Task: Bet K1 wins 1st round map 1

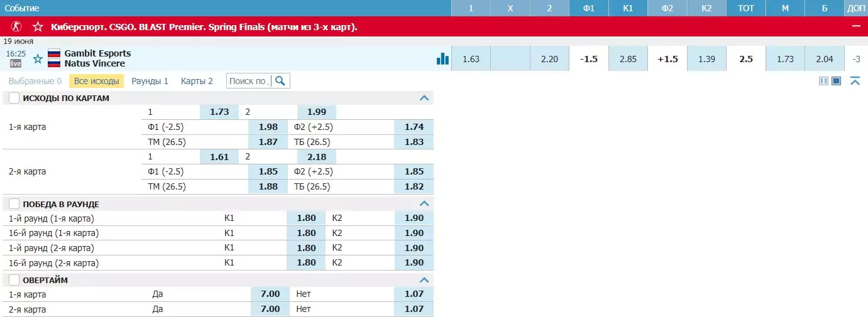Action: click(x=307, y=218)
